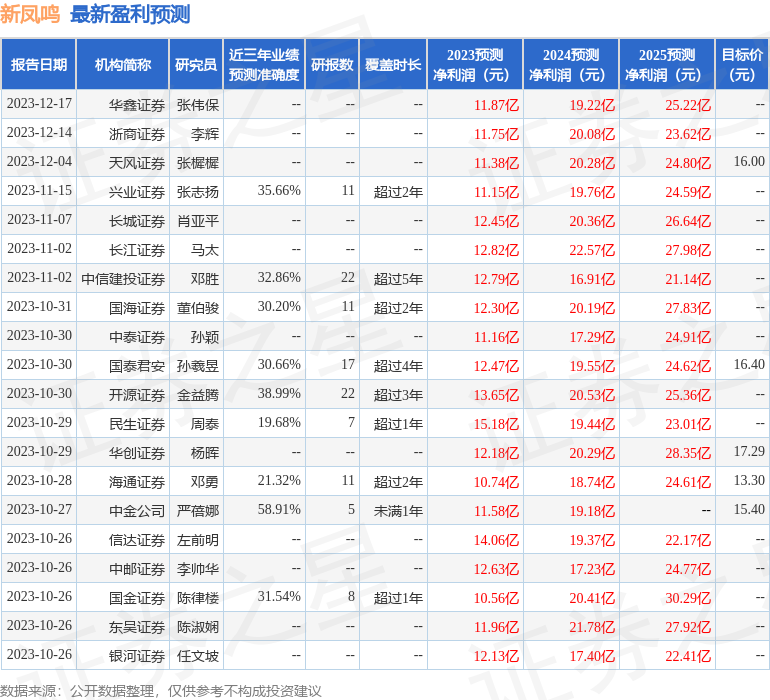Image resolution: width=770 pixels, height=700 pixels.
Task: Click the date cell 2023-10-31
Action: 39,306
